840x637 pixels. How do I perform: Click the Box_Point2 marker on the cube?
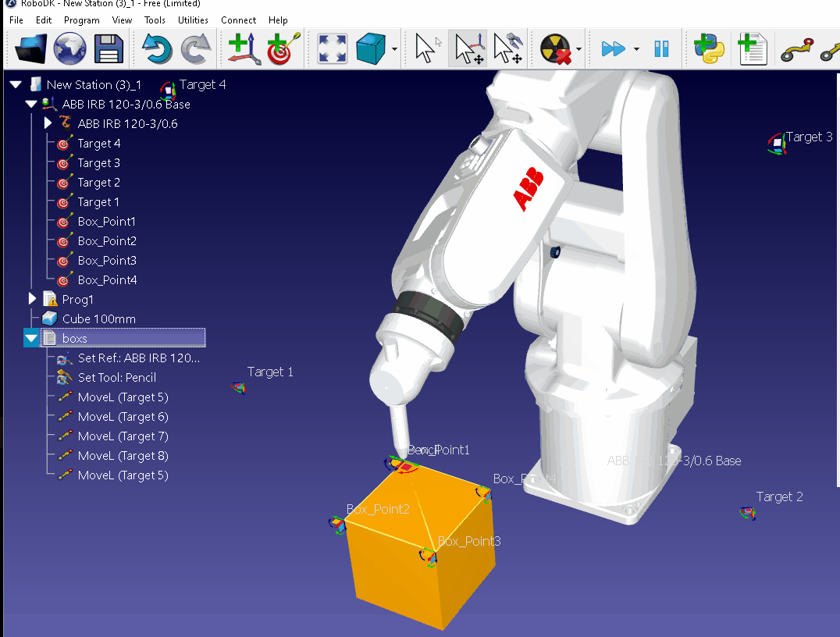click(x=337, y=525)
